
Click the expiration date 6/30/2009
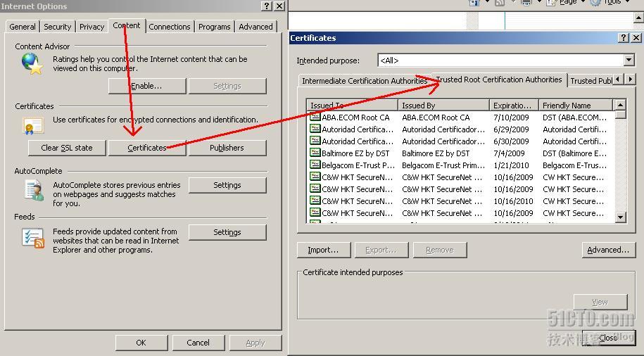[511, 141]
